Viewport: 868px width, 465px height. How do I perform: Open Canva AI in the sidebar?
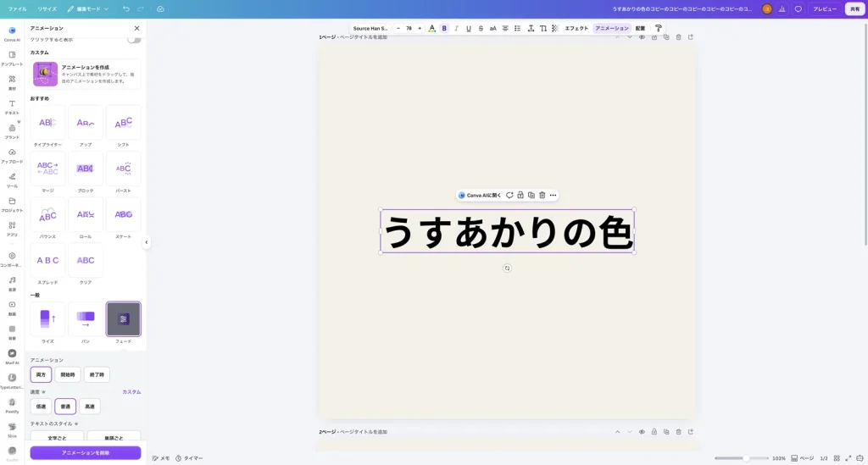(12, 33)
